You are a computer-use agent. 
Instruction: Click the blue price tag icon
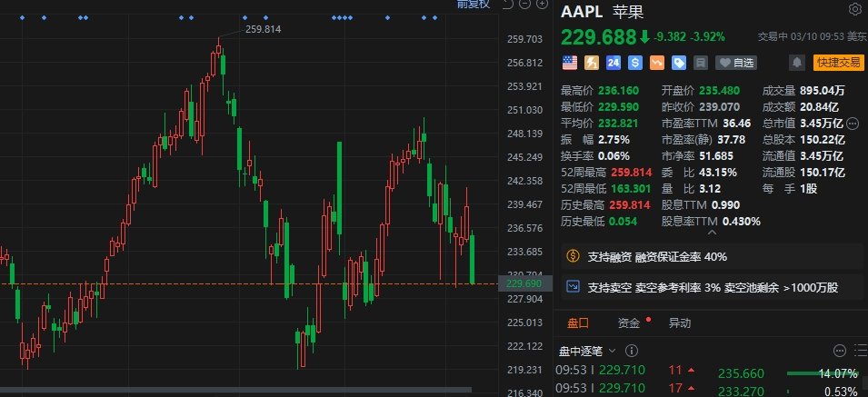[679, 63]
